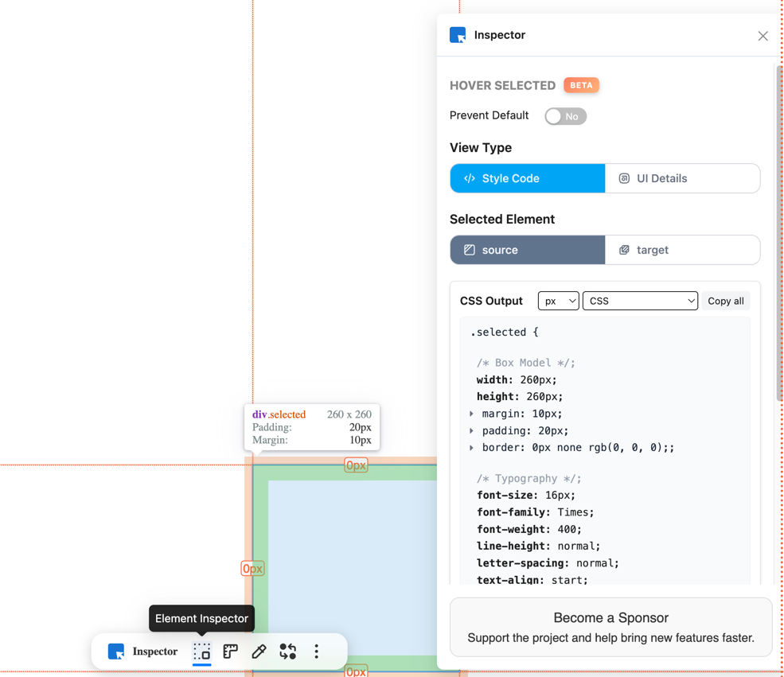This screenshot has width=784, height=677.
Task: Activate the eyedropper color picker tool
Action: click(x=259, y=652)
